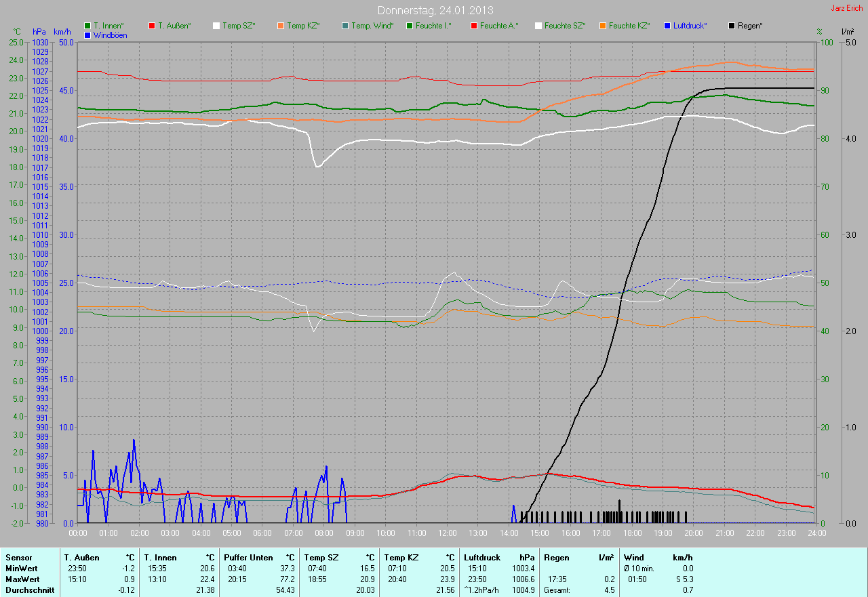Click the Temp SZ average 20.03

pos(366,590)
